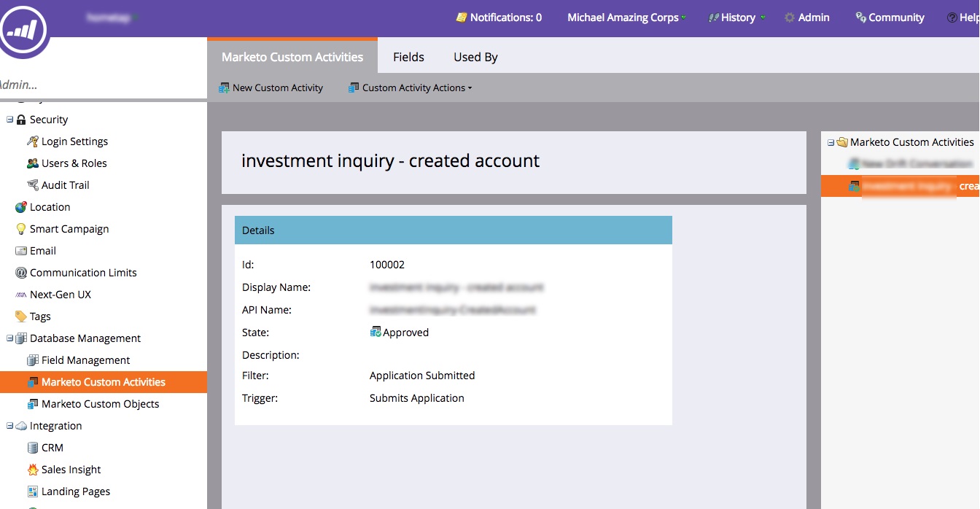Click the investment inquiry - created account title
980x509 pixels.
(391, 161)
